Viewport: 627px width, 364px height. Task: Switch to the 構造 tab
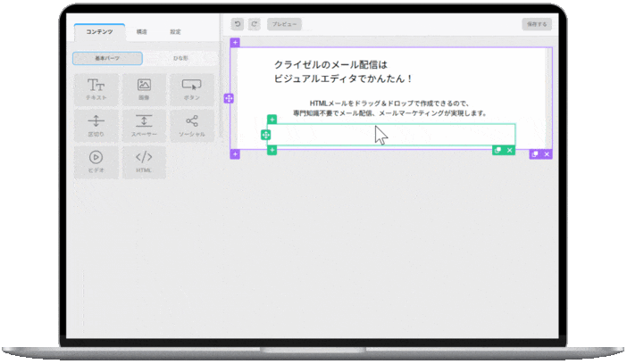142,32
